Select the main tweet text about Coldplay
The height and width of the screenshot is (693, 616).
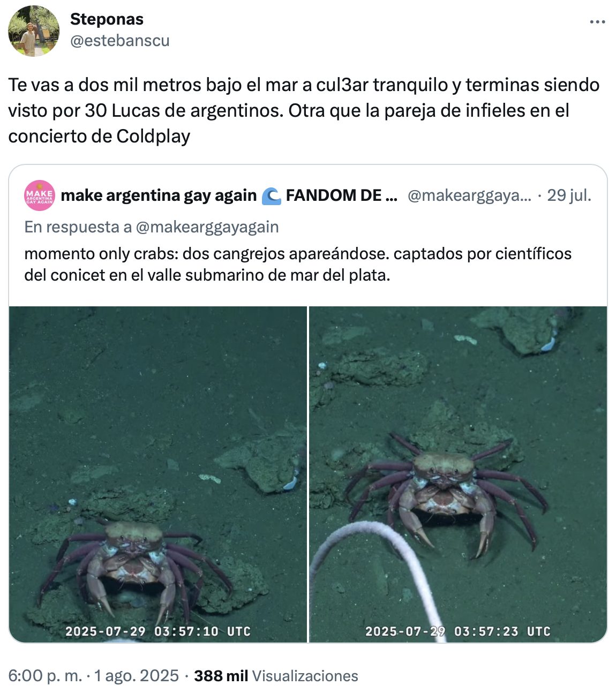[x=304, y=110]
